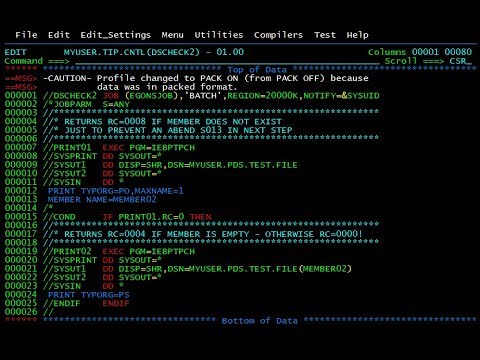Click the Top of Data marker
The height and width of the screenshot is (360, 480).
[x=257, y=70]
